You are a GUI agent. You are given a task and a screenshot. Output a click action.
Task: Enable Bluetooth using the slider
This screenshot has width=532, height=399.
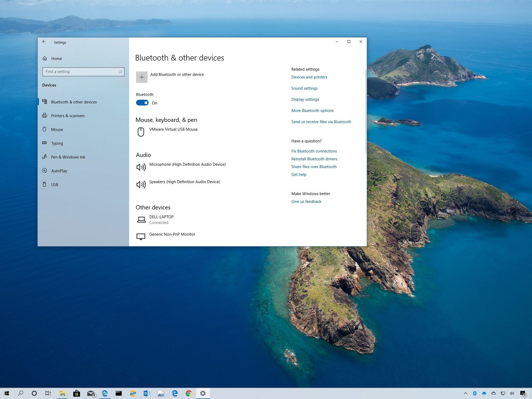coord(142,103)
